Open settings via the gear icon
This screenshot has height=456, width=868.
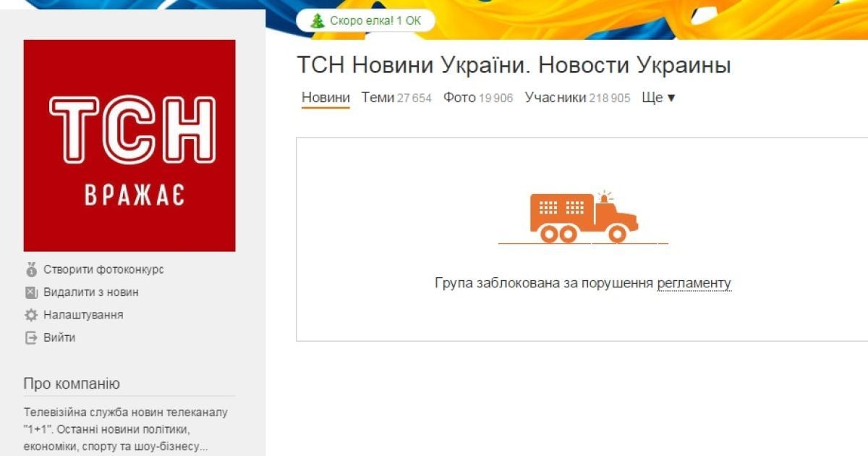pos(30,315)
